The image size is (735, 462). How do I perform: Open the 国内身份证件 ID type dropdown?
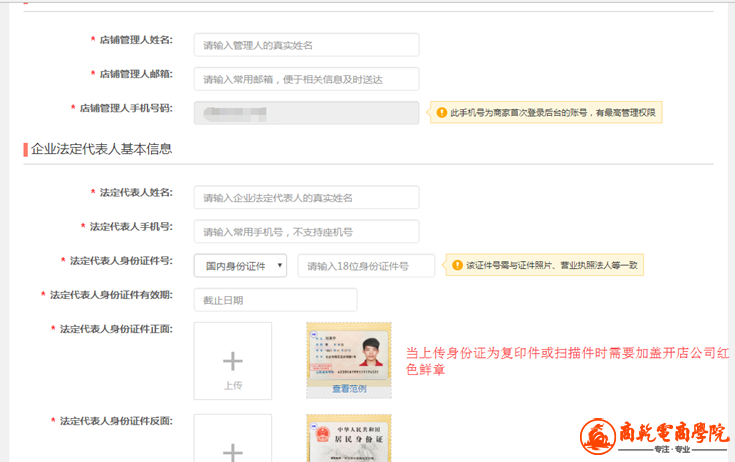[240, 266]
